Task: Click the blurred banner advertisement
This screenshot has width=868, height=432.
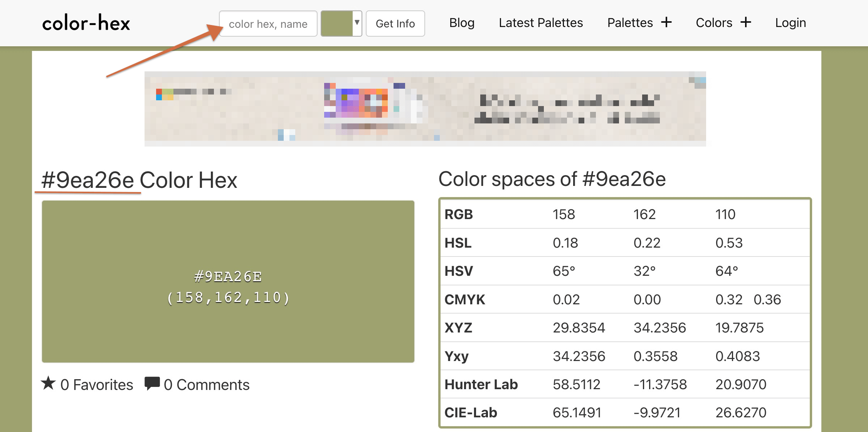Action: tap(425, 109)
